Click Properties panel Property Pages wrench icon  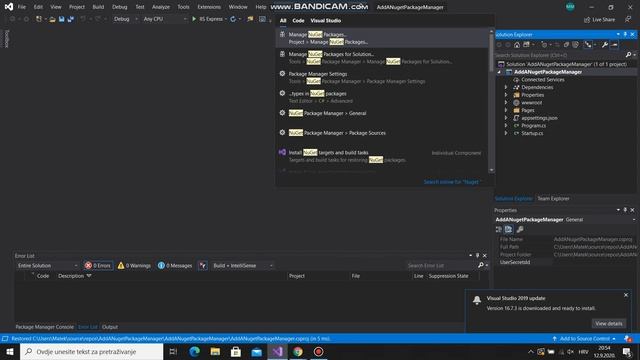click(x=520, y=229)
